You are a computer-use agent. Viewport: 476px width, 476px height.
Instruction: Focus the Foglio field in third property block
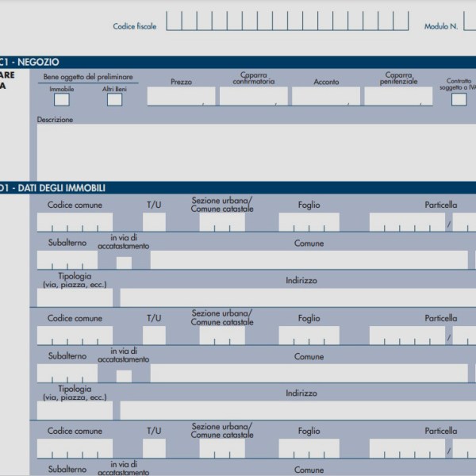[x=309, y=448]
